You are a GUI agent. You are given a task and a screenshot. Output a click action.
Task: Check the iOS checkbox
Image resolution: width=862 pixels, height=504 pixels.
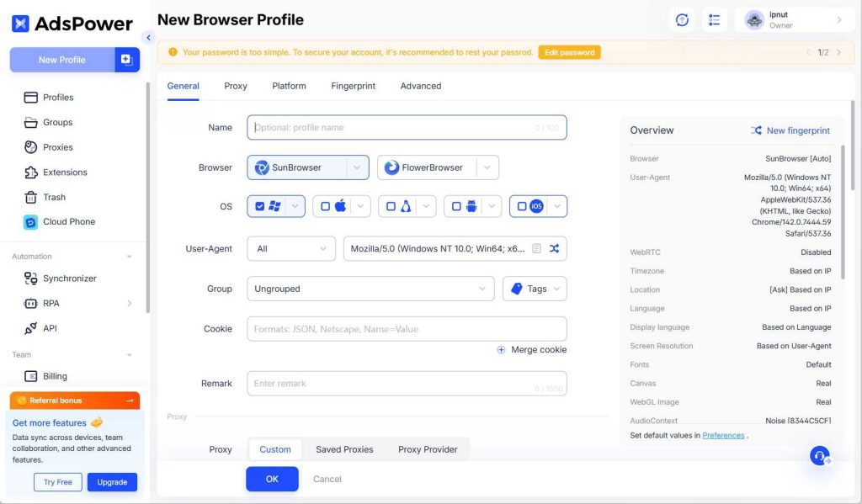point(522,206)
